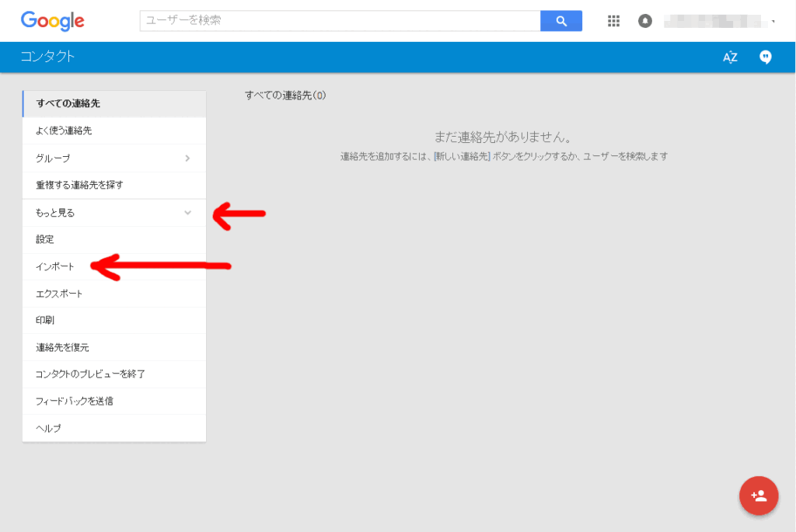Expand the グループ chevron arrow

[x=187, y=158]
